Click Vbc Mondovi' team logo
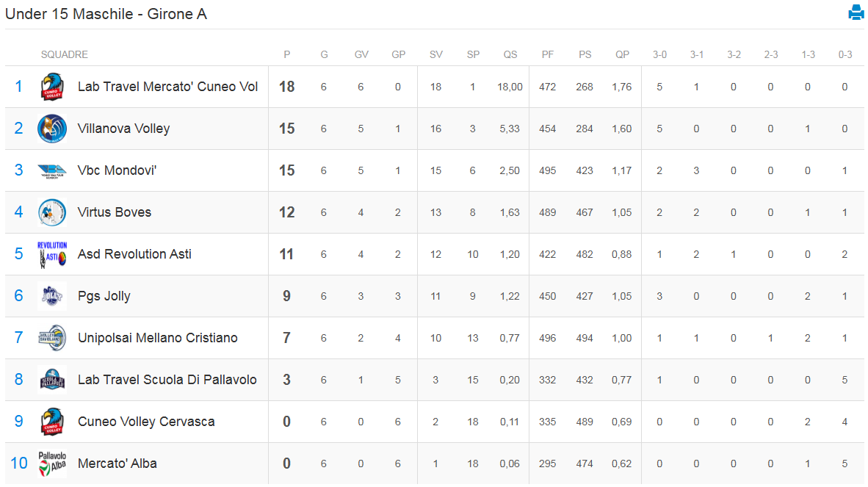The width and height of the screenshot is (868, 487). click(x=52, y=170)
